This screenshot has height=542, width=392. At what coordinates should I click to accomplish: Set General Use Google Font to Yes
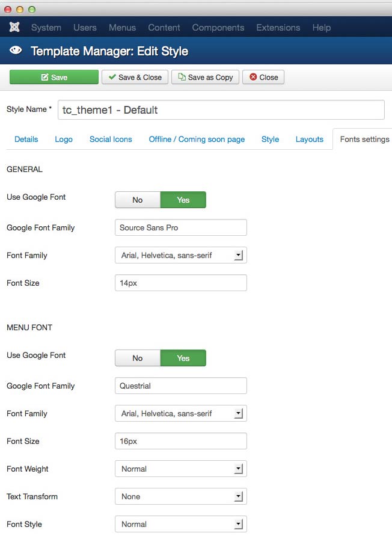tap(183, 200)
